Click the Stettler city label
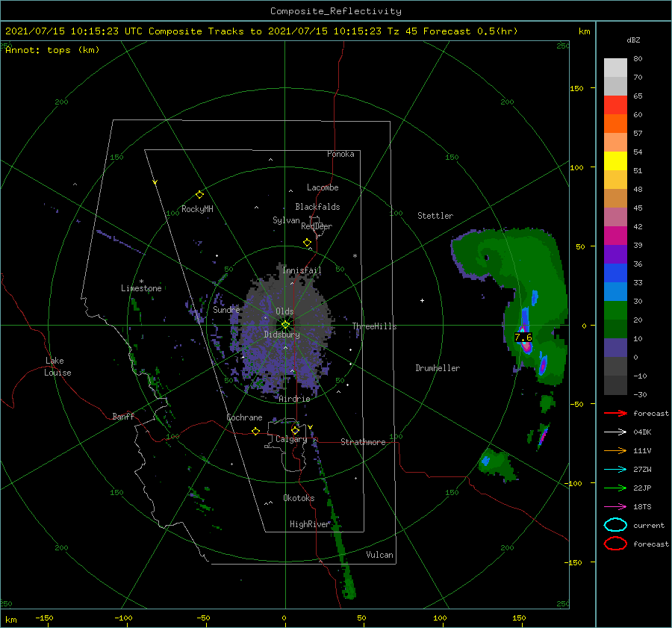 point(435,216)
